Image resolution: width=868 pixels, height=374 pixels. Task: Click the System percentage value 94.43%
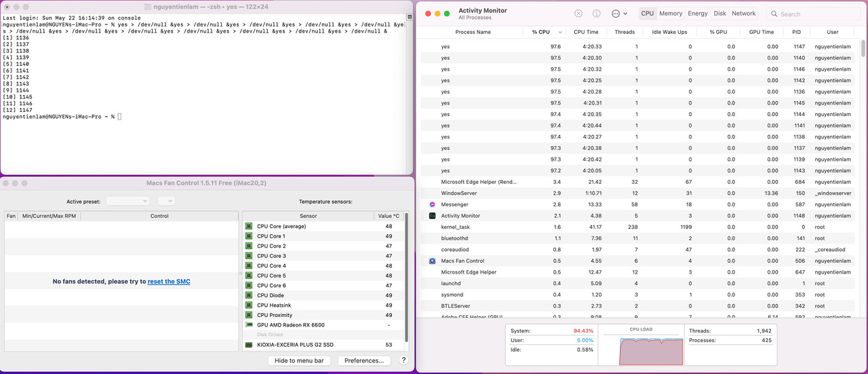point(583,331)
